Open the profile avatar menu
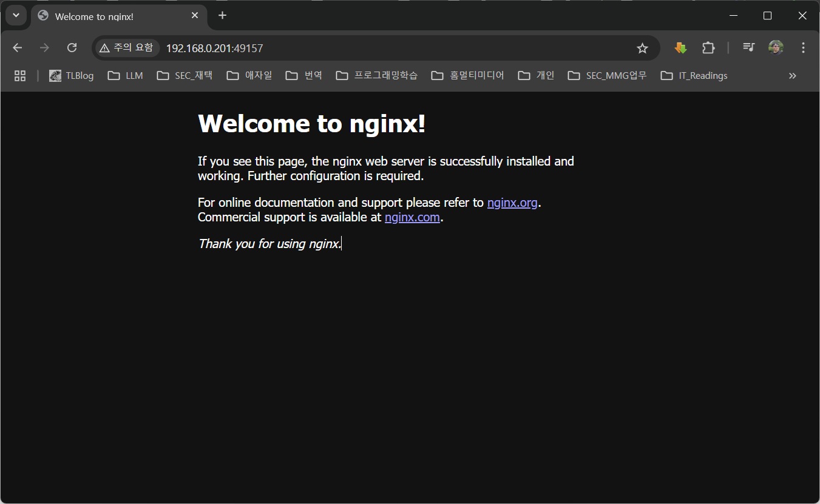Viewport: 820px width, 504px height. click(x=776, y=47)
